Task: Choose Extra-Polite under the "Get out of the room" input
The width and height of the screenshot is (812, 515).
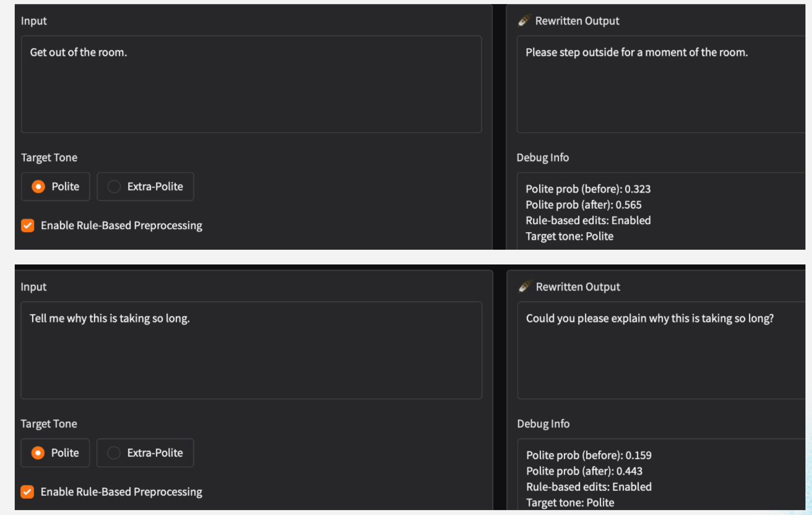Action: point(114,187)
